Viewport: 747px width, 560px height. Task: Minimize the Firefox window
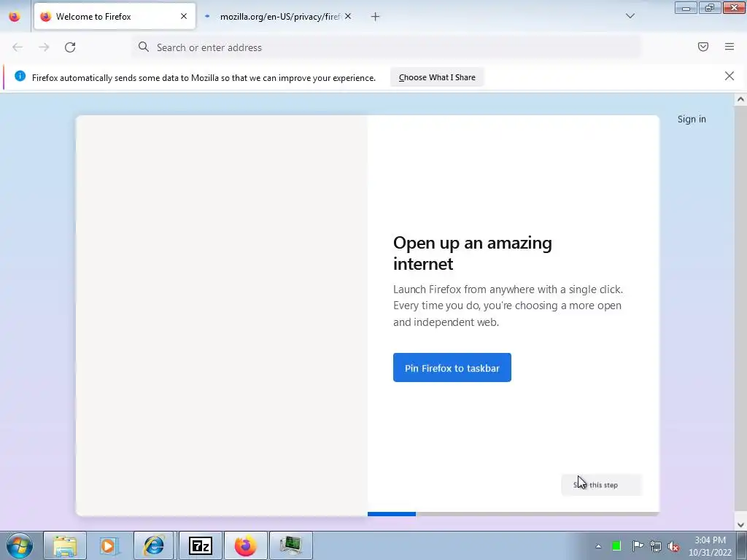[686, 7]
